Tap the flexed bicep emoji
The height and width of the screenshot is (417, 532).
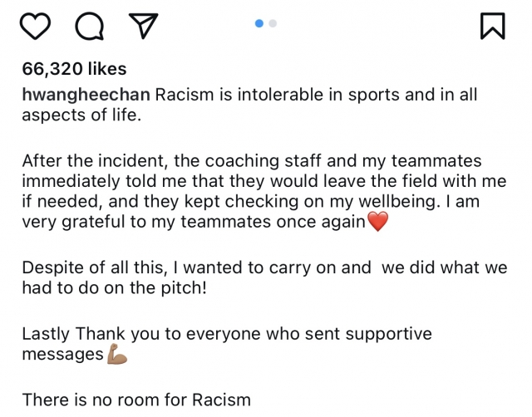(117, 354)
